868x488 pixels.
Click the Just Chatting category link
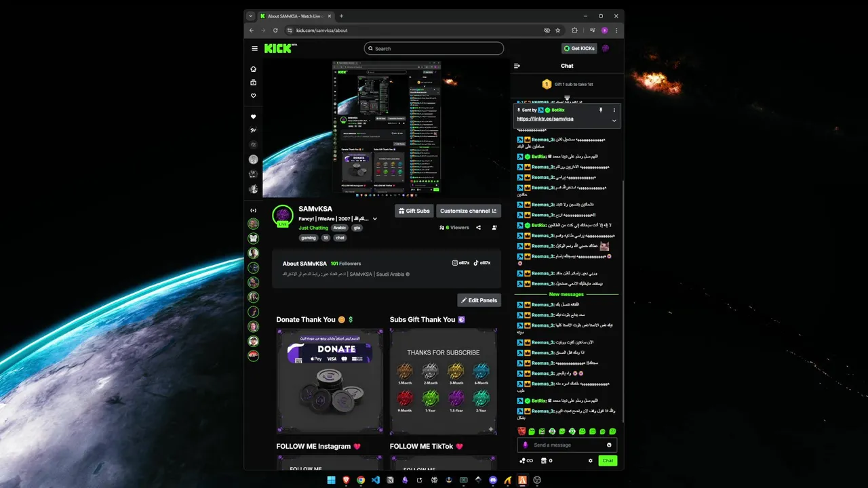pyautogui.click(x=313, y=228)
